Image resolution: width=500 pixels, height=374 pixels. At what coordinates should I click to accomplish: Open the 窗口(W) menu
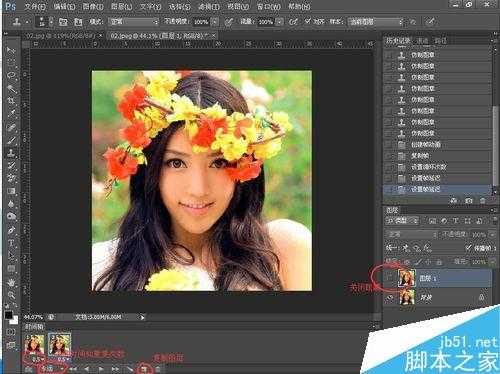(269, 7)
